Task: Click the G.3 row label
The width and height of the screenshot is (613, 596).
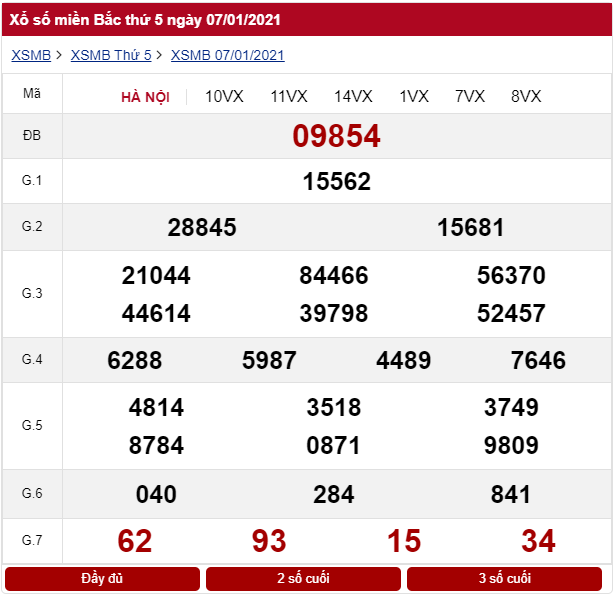Action: pos(32,293)
